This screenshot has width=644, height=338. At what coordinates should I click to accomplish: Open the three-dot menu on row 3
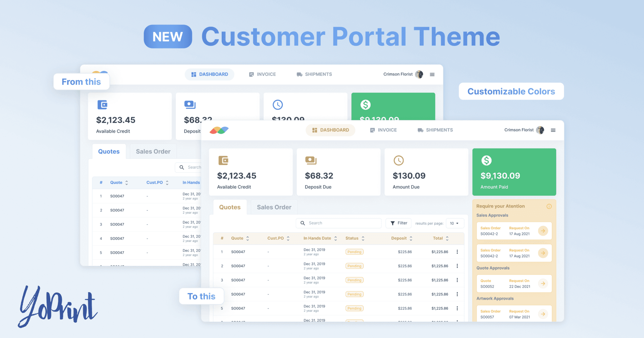pyautogui.click(x=458, y=280)
